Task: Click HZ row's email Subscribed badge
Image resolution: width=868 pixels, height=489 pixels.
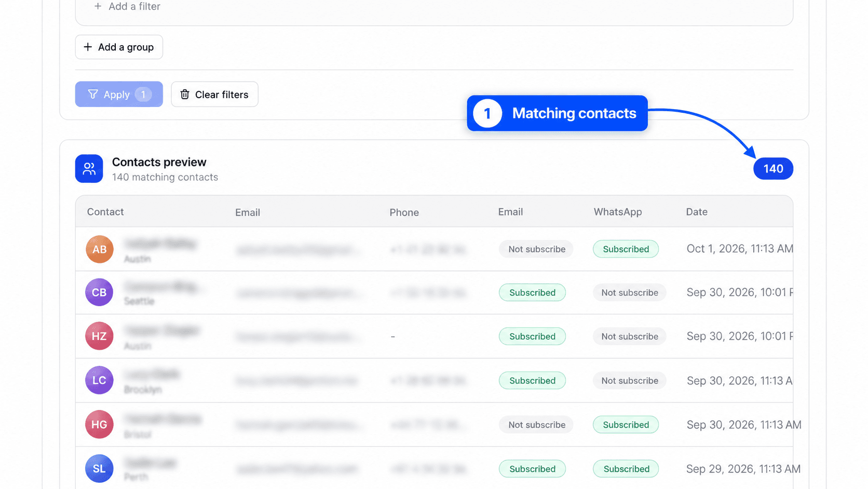Action: [x=532, y=336]
